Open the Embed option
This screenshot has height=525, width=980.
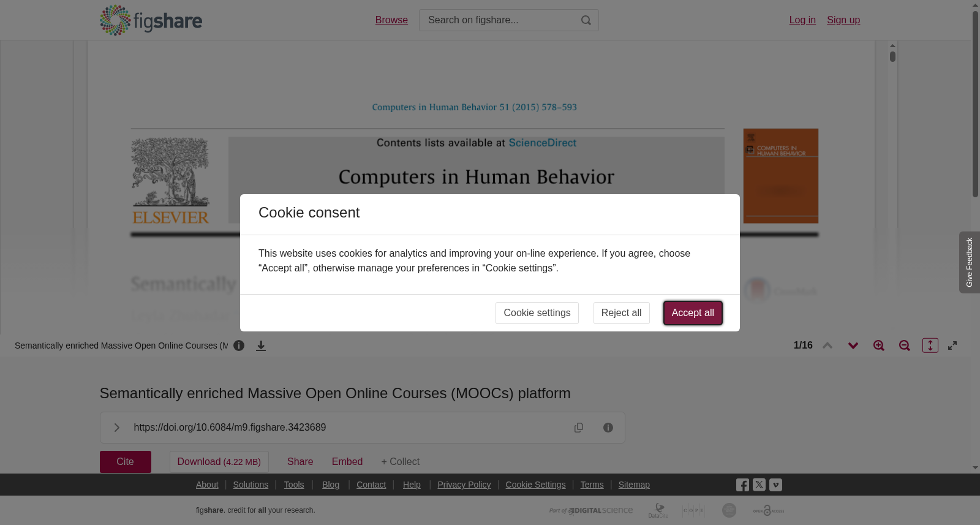pyautogui.click(x=347, y=462)
